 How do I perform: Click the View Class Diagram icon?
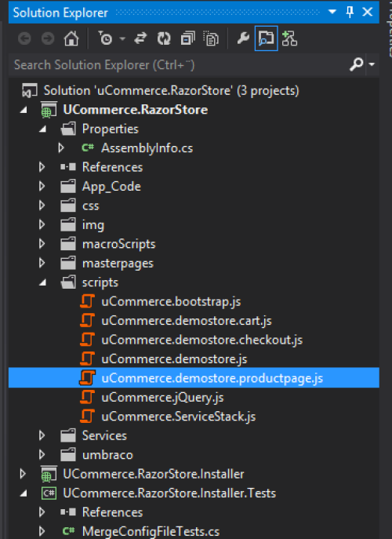point(289,38)
